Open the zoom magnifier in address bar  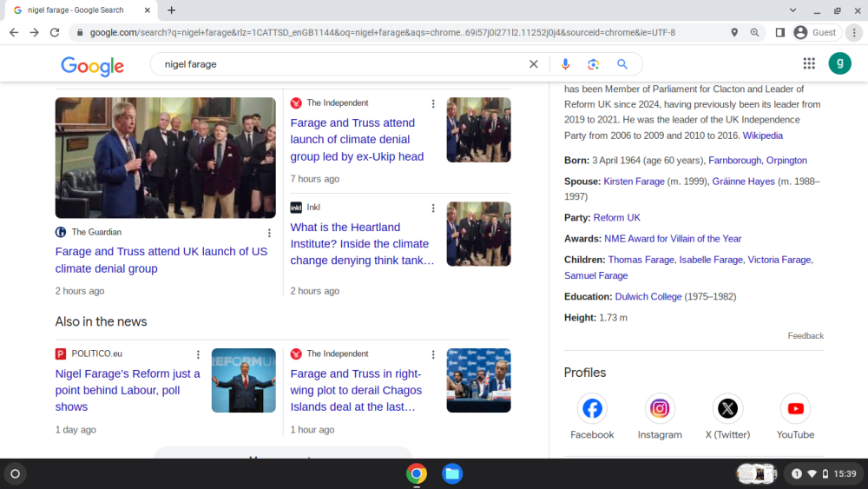754,33
